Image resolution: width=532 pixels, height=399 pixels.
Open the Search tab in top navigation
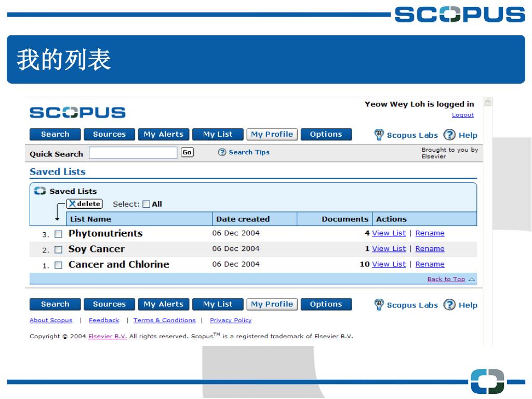point(55,135)
